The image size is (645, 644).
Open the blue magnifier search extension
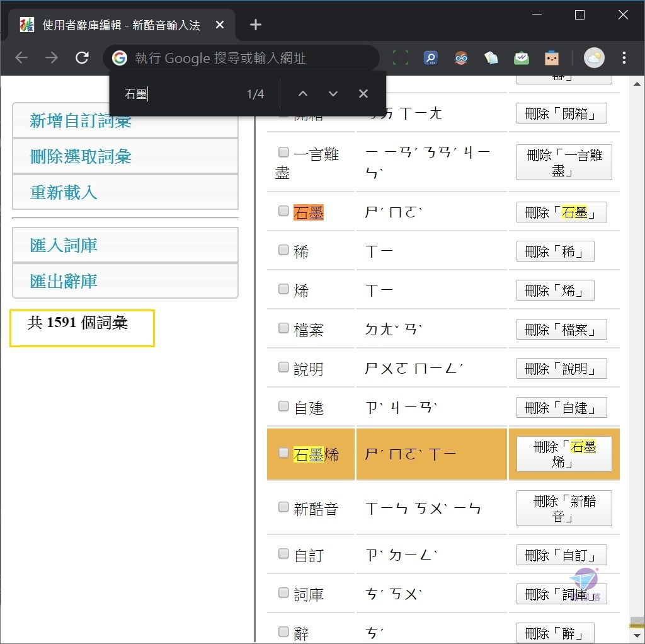431,58
